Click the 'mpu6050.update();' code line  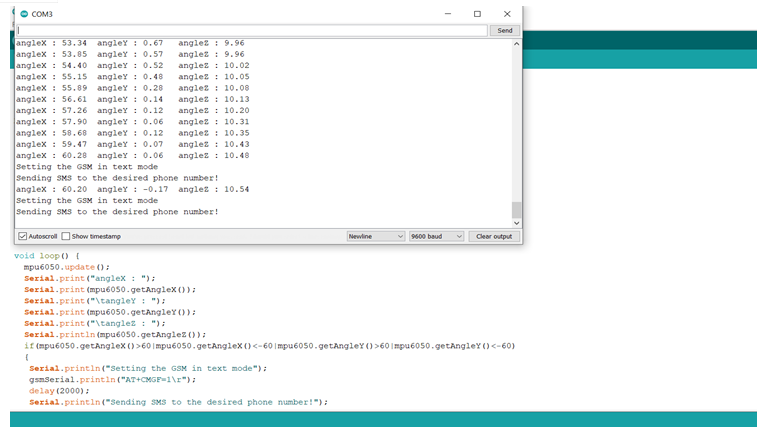coord(67,267)
